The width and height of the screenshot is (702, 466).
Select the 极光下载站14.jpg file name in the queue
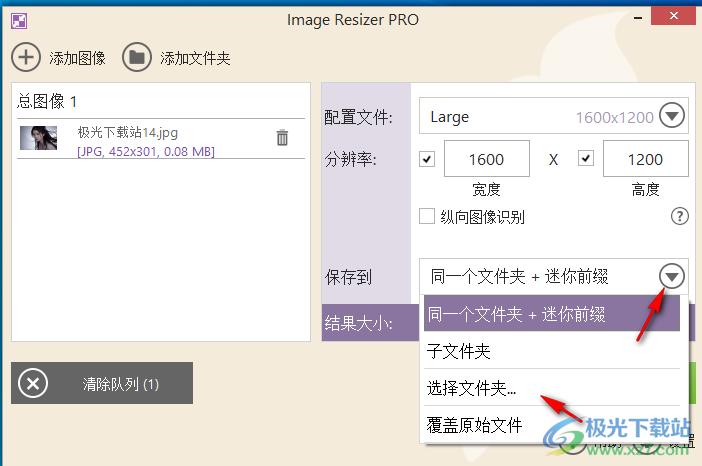click(x=128, y=132)
